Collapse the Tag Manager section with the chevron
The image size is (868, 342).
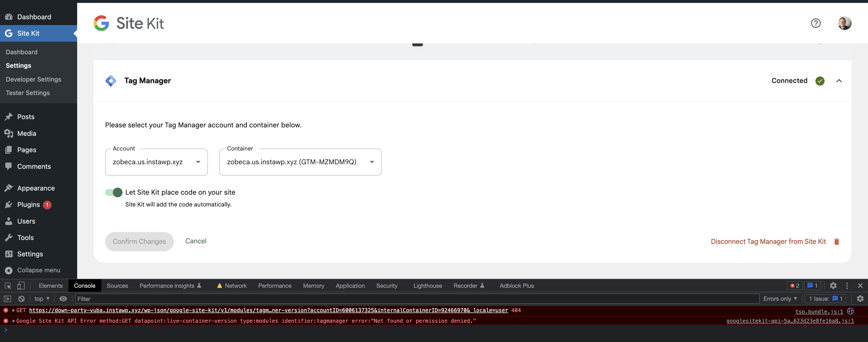(839, 81)
